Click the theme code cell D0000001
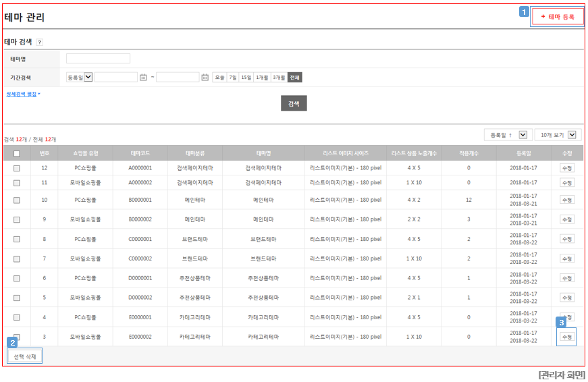Image resolution: width=588 pixels, height=382 pixels. coord(140,278)
